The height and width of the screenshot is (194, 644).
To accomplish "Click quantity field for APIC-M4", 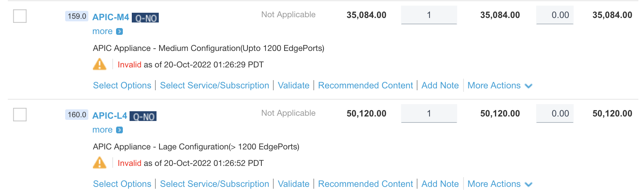I will coord(429,15).
